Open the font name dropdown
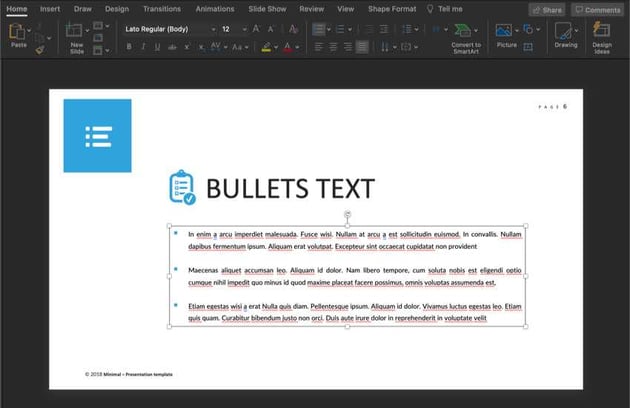630x408 pixels. (x=212, y=29)
